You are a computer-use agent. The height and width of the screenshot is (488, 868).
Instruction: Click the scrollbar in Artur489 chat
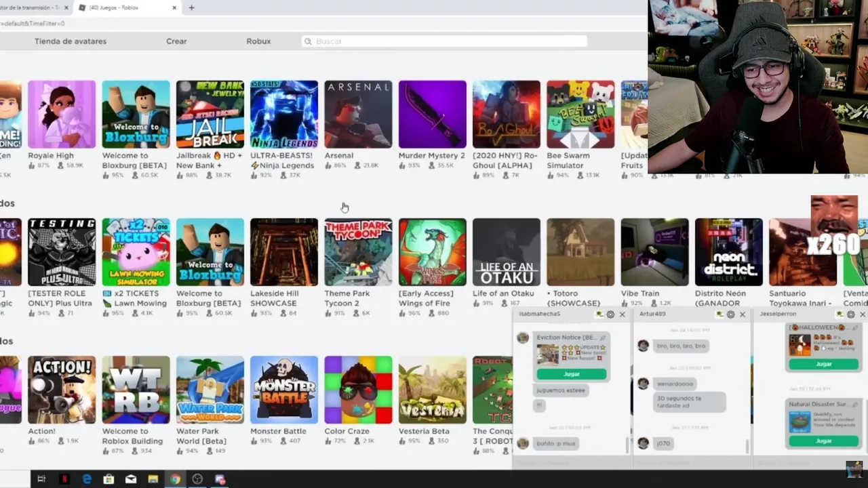[747, 446]
